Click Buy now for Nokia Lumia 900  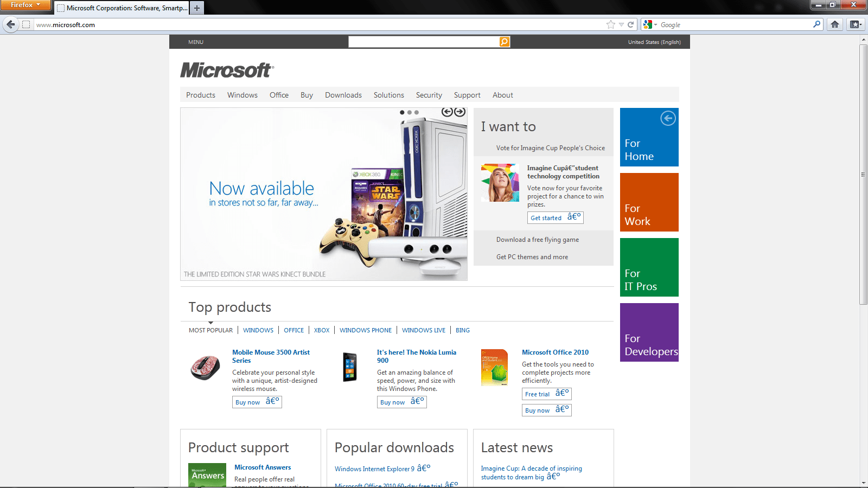[402, 402]
